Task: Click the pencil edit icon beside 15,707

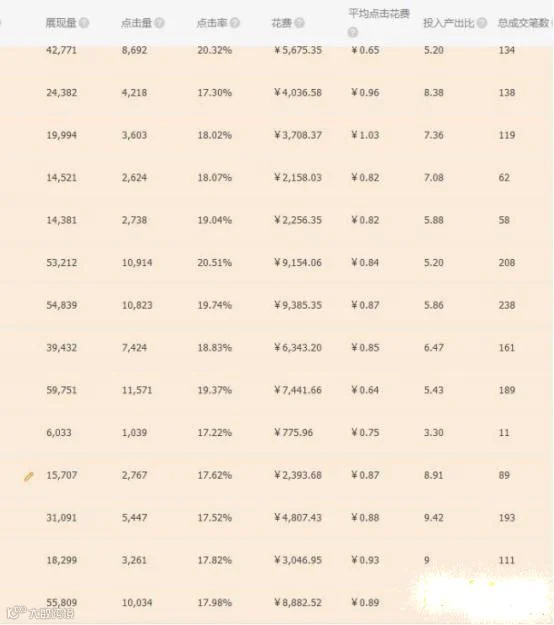Action: 28,476
